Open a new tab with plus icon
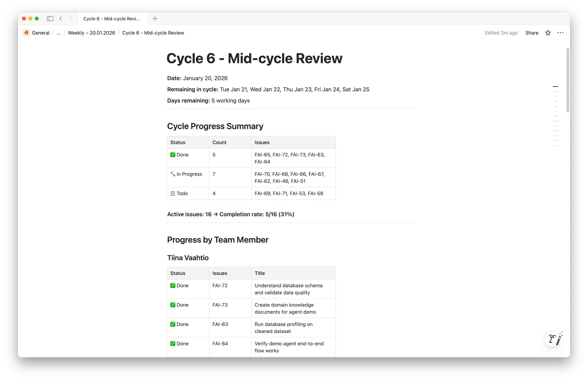 click(x=155, y=19)
